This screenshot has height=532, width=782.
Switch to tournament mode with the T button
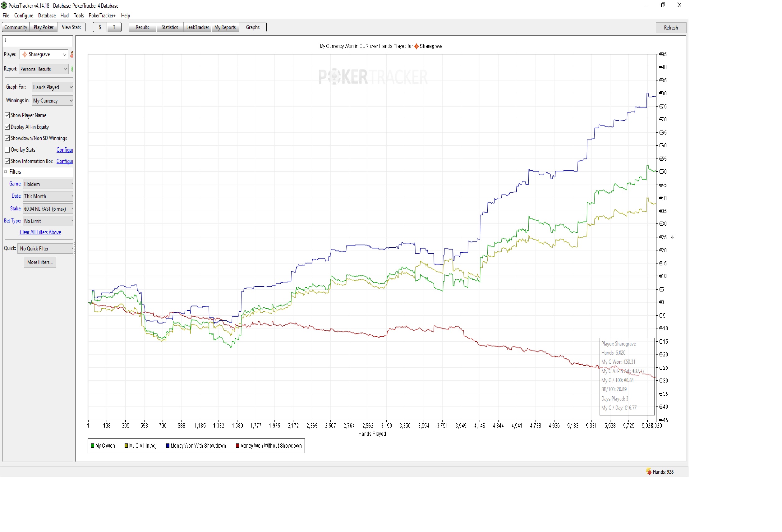(114, 27)
